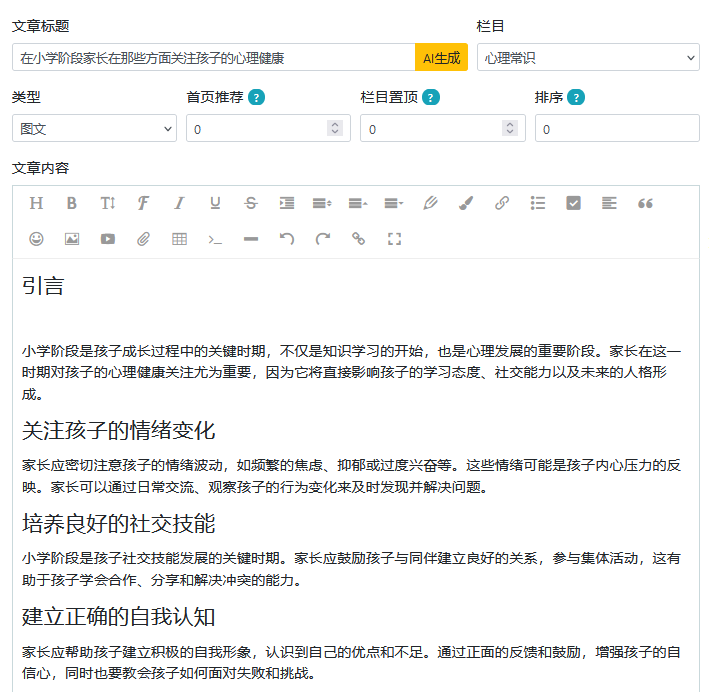Open the 栏目 dropdown showing 心理常识
The height and width of the screenshot is (692, 709).
(x=588, y=57)
